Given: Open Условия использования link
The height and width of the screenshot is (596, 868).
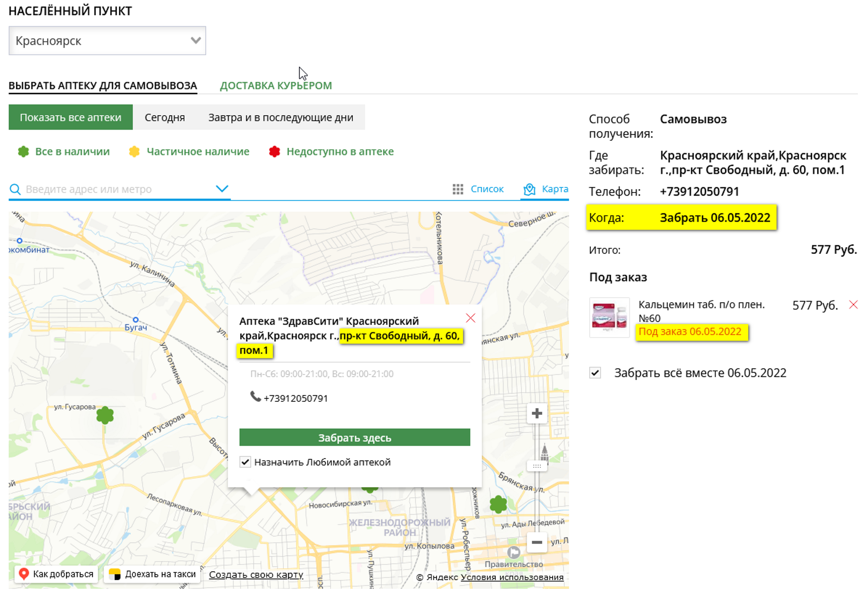Looking at the screenshot, I should [512, 577].
